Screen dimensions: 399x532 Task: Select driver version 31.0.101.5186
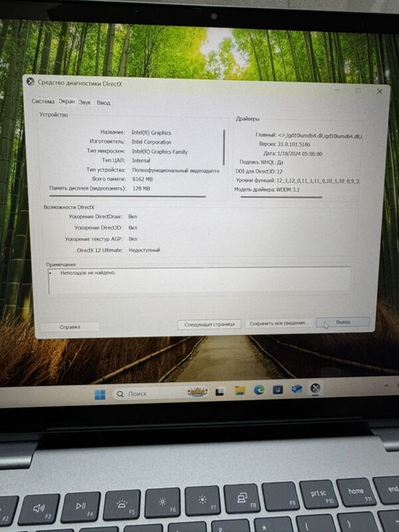click(294, 144)
